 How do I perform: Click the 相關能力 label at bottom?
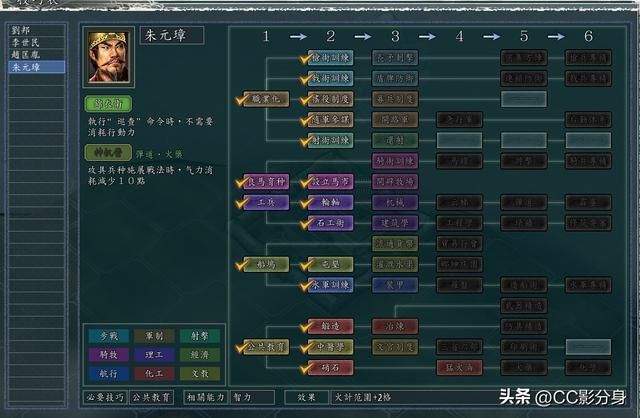tap(205, 397)
